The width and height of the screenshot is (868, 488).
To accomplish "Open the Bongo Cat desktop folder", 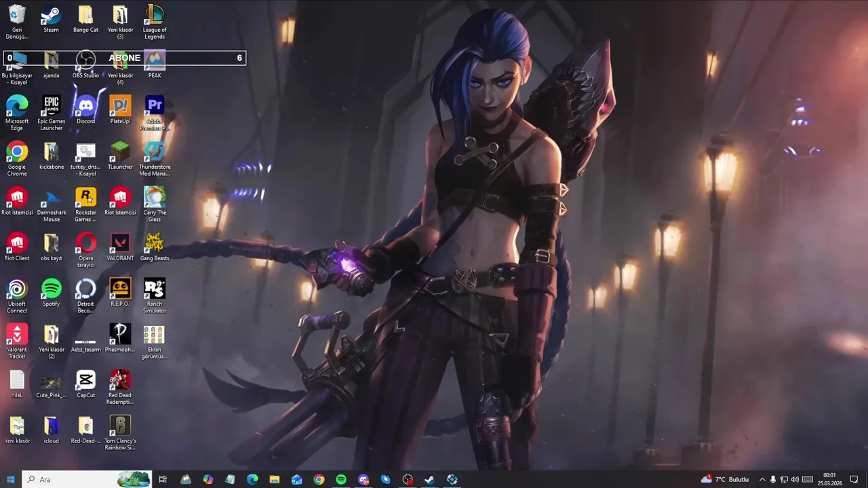I will coord(85,20).
